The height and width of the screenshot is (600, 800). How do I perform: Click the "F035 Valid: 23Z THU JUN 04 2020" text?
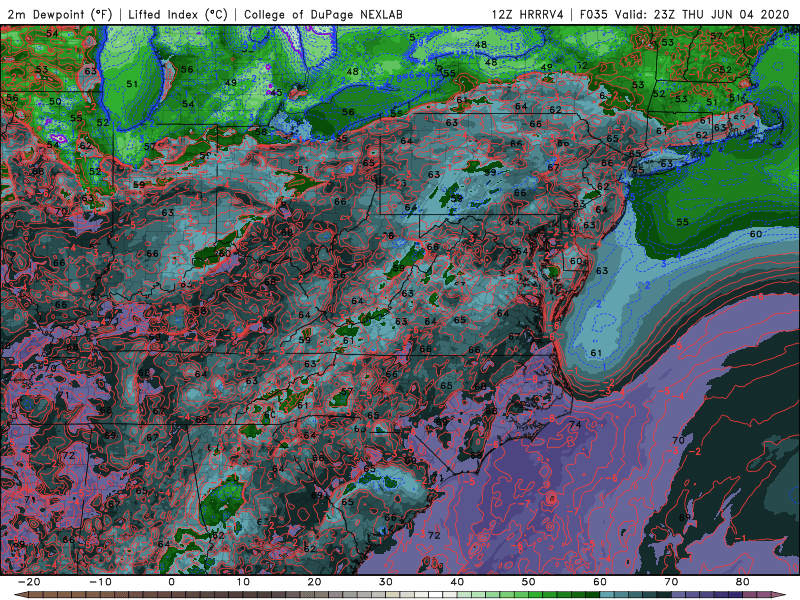tap(685, 14)
